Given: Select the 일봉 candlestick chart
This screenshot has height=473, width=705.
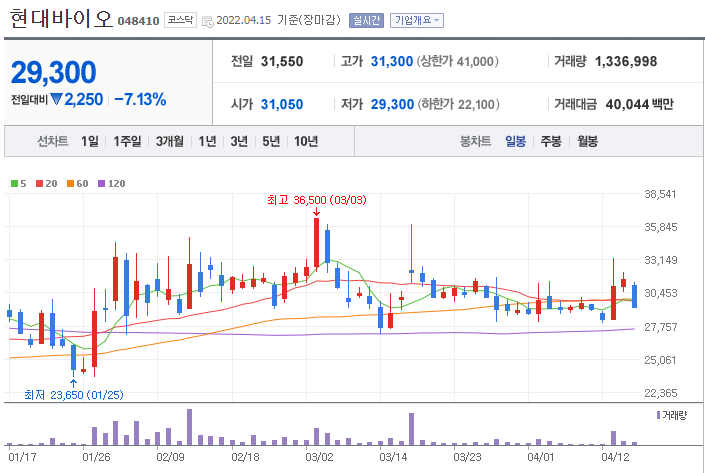Looking at the screenshot, I should 515,141.
